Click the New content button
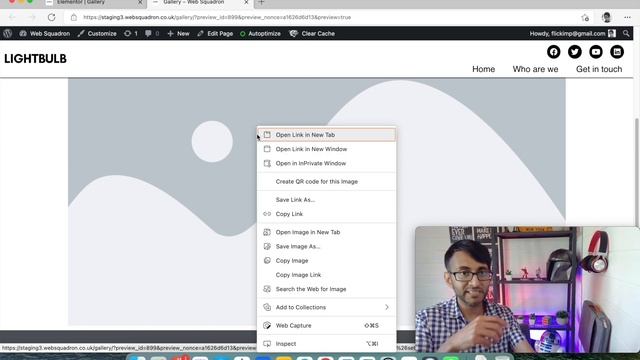Viewport: 640px width, 360px height. click(x=178, y=33)
